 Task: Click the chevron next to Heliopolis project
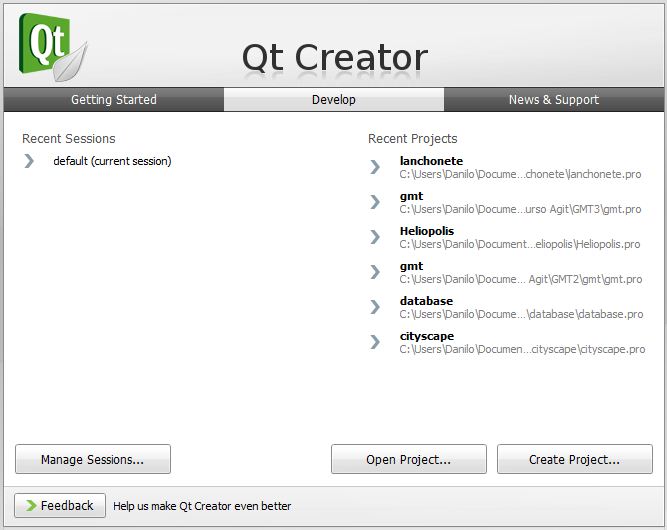[375, 237]
